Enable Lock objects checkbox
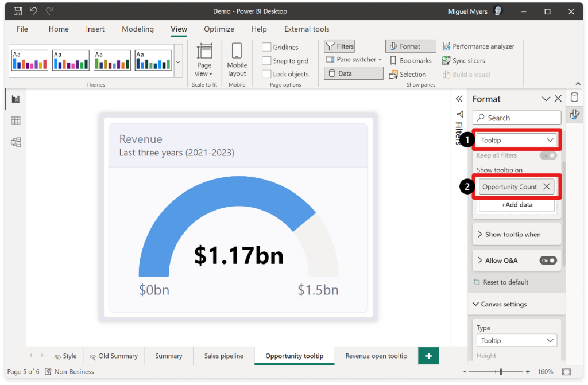This screenshot has height=385, width=588. tap(266, 74)
